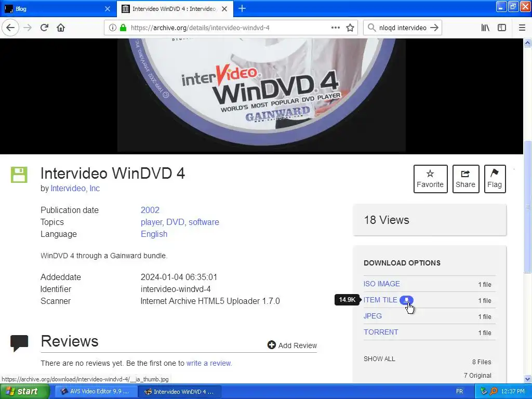Click the 18 Views counter
This screenshot has height=399, width=532.
387,220
